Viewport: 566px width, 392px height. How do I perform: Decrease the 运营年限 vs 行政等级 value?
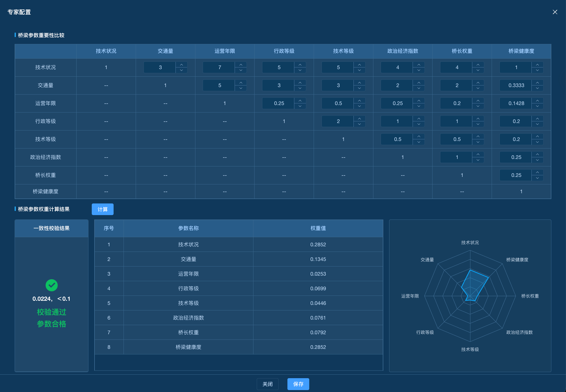(x=300, y=106)
